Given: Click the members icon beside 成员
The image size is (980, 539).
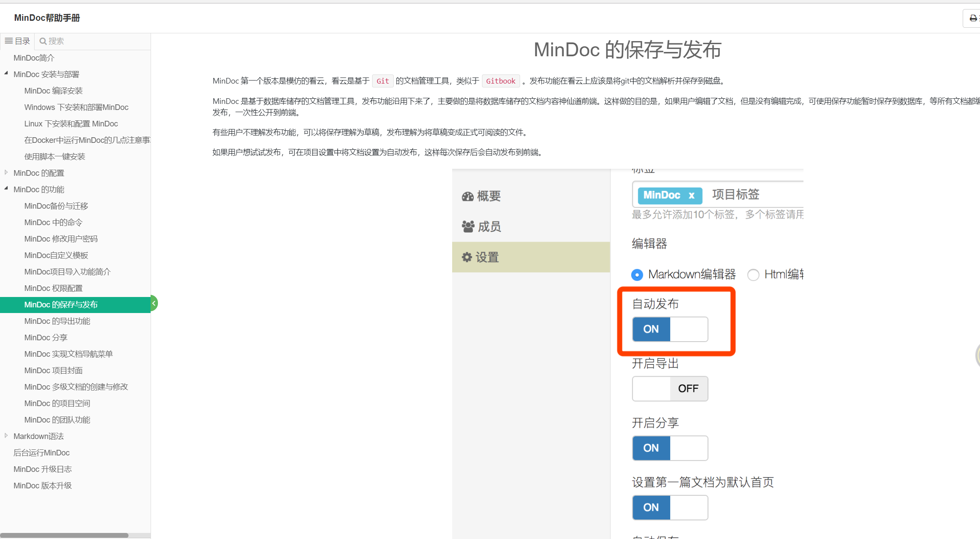Looking at the screenshot, I should pyautogui.click(x=468, y=226).
